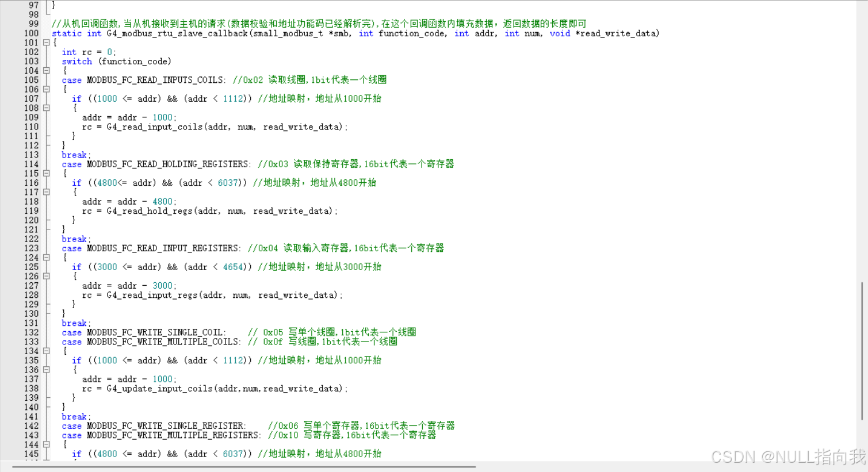The width and height of the screenshot is (868, 472).
Task: Click line number 141 in the gutter
Action: point(31,417)
